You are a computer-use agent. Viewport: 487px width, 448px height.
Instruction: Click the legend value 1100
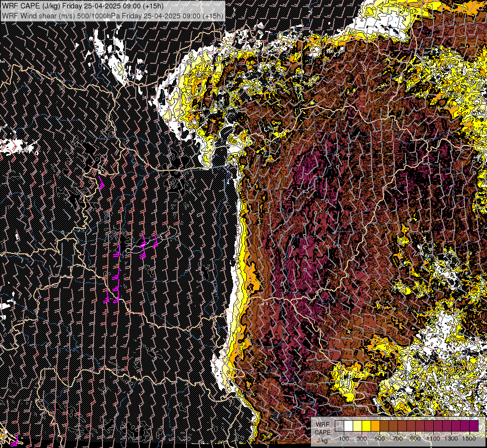[433, 439]
